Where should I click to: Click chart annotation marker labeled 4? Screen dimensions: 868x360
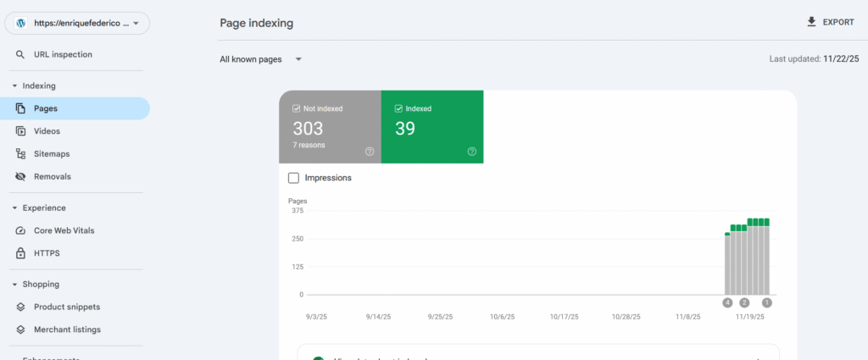[727, 302]
